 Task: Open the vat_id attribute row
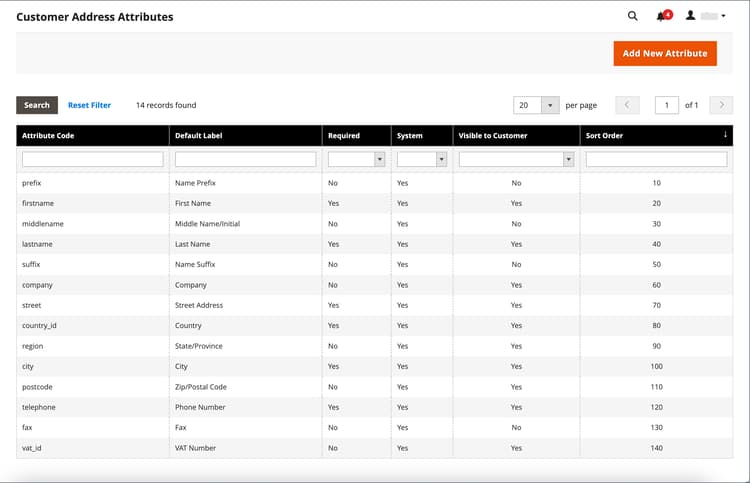coord(375,448)
